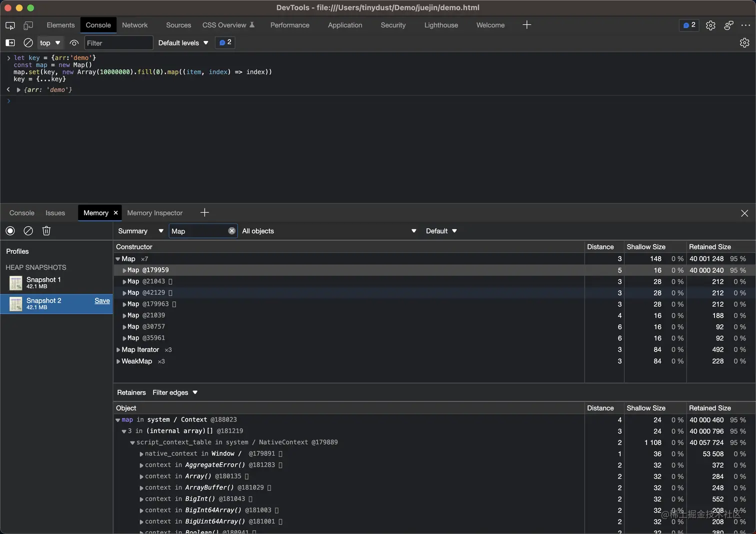Sort constructors by Shallow Size column

pyautogui.click(x=655, y=247)
